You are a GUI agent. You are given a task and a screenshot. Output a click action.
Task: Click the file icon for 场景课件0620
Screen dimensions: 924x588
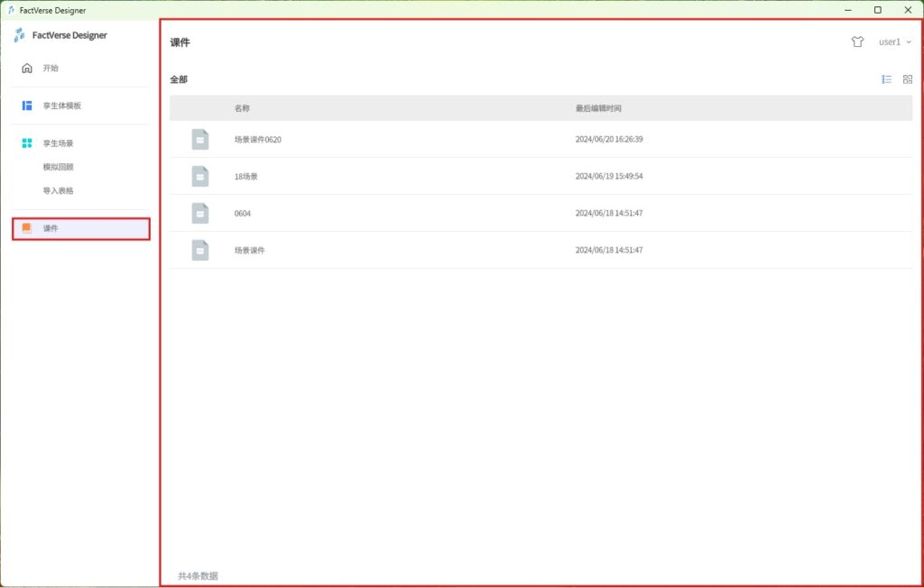pos(199,140)
